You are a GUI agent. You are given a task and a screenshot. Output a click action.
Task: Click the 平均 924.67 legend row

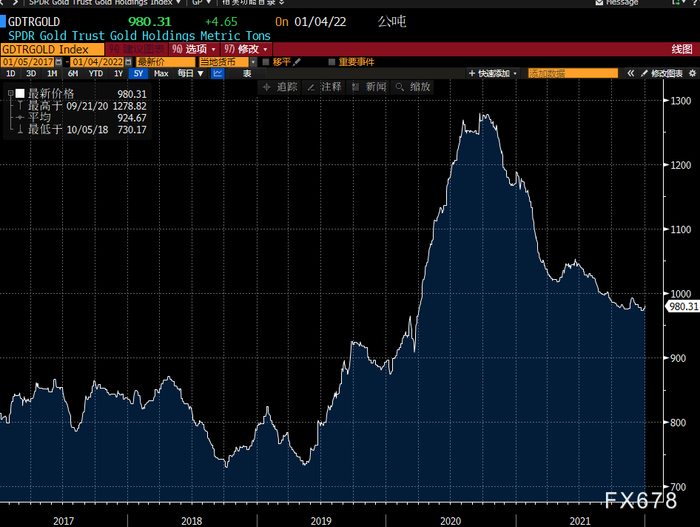tap(82, 117)
